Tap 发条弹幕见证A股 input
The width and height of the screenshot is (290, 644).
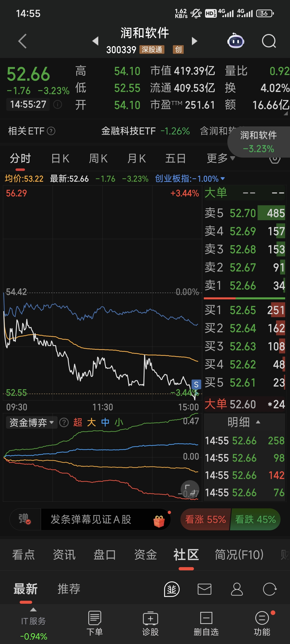coord(91,519)
